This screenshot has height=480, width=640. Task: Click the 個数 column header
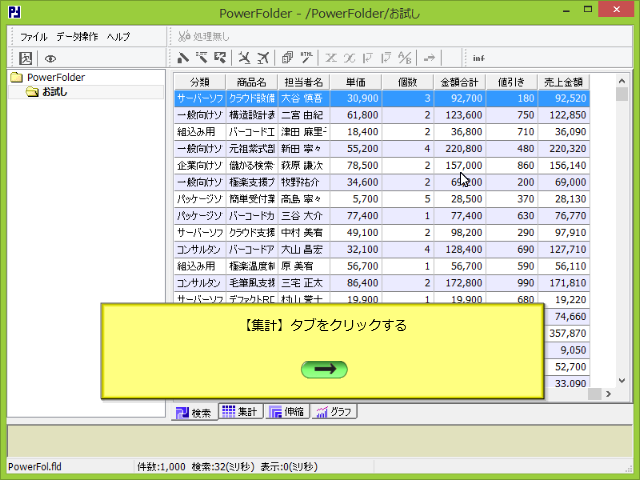(407, 82)
